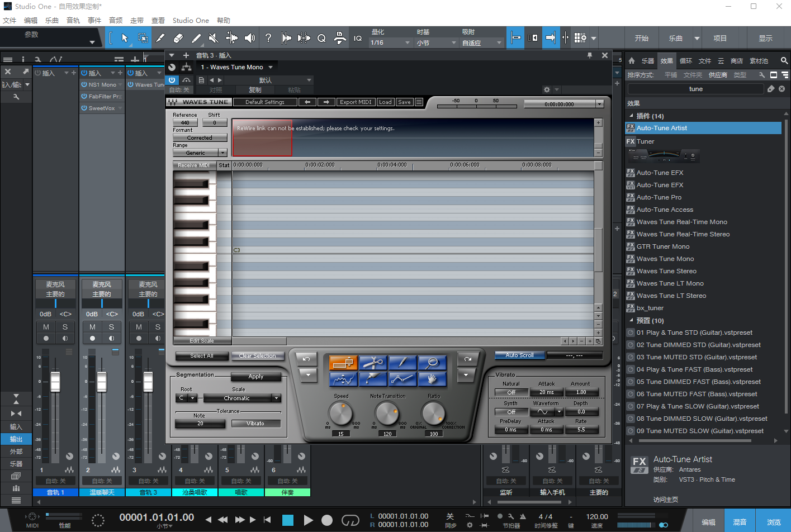Toggle Vibrato Synth Off button
The height and width of the screenshot is (532, 791).
[511, 412]
